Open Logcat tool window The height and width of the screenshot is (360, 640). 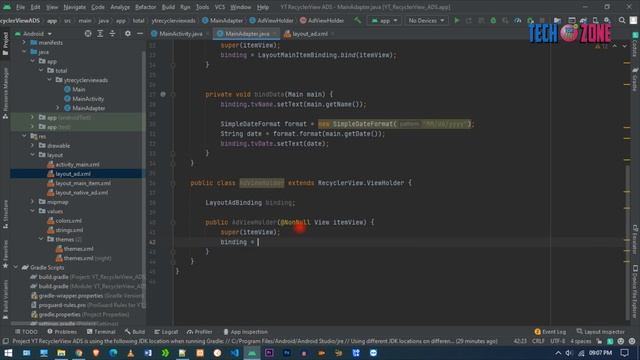click(x=166, y=332)
